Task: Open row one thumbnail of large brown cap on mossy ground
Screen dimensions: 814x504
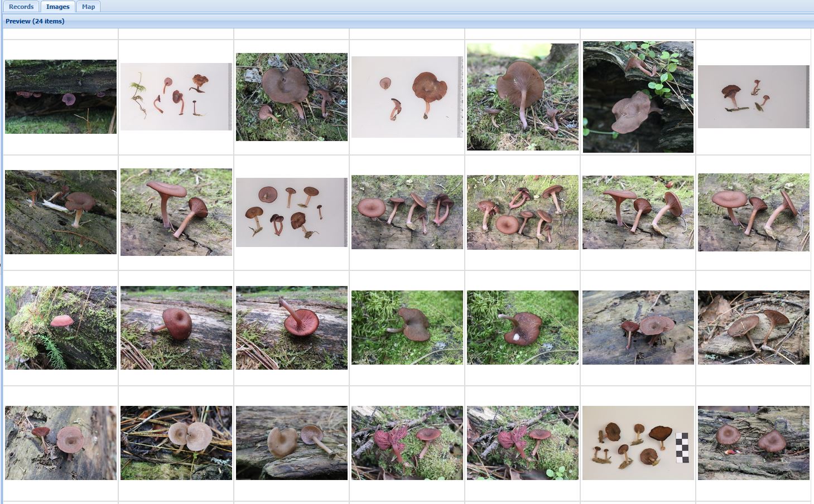Action: click(292, 97)
